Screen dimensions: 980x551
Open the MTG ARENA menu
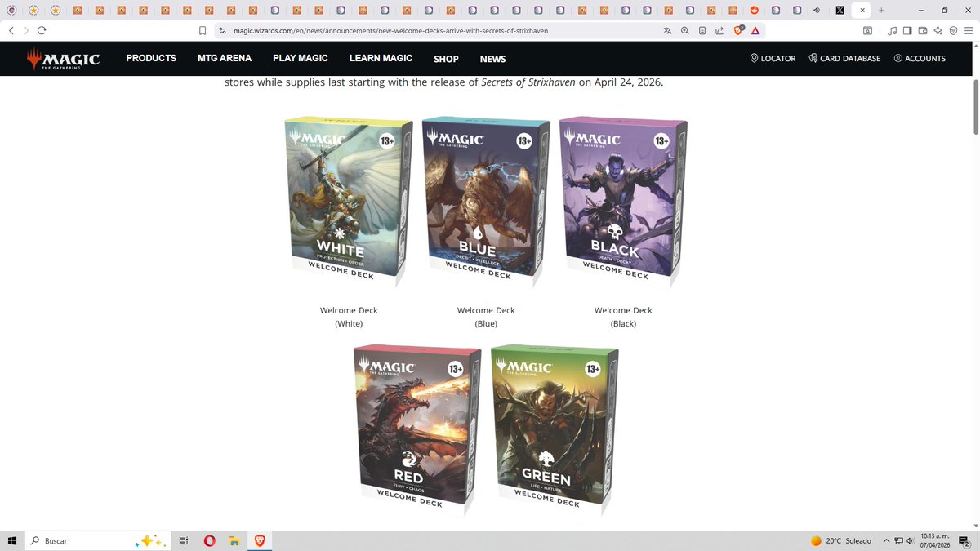[225, 58]
